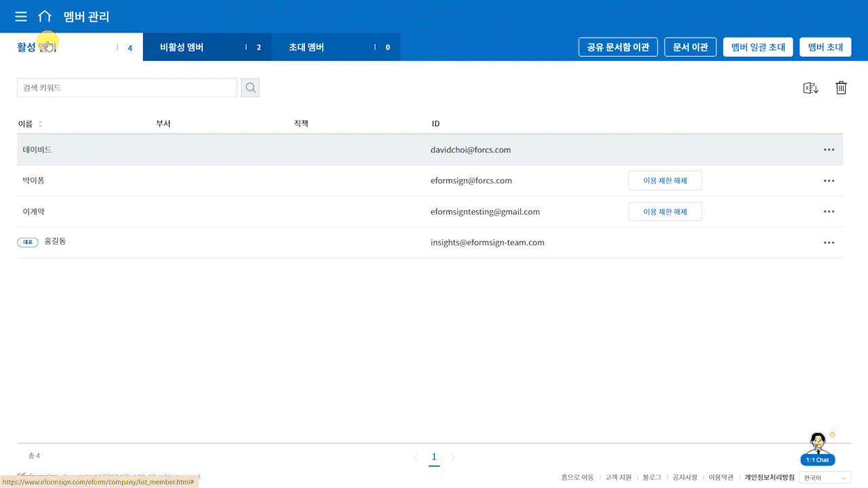Screen dimensions: 868x488
Task: Open more options for 박이폼 row
Action: (829, 181)
